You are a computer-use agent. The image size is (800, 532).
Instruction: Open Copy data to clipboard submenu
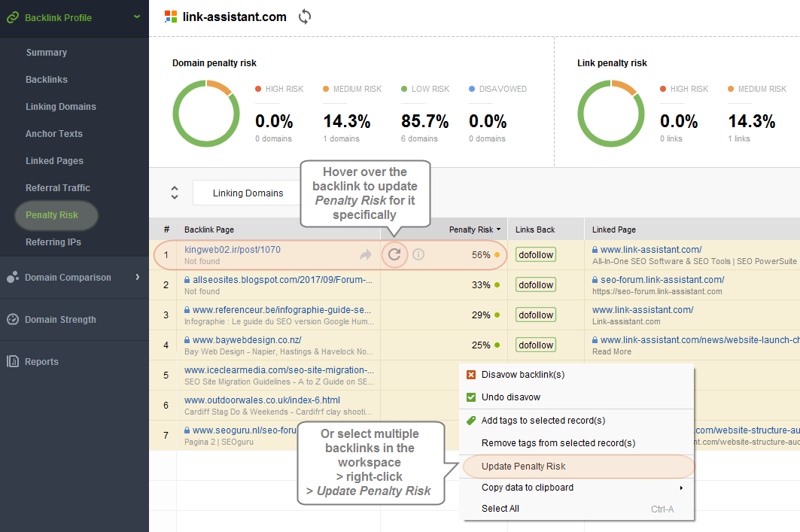click(576, 487)
